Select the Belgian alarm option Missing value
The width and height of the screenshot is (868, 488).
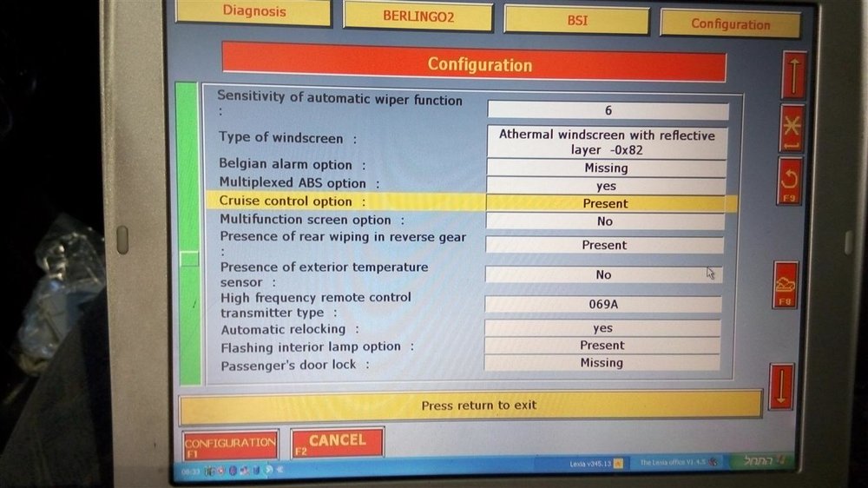(606, 168)
